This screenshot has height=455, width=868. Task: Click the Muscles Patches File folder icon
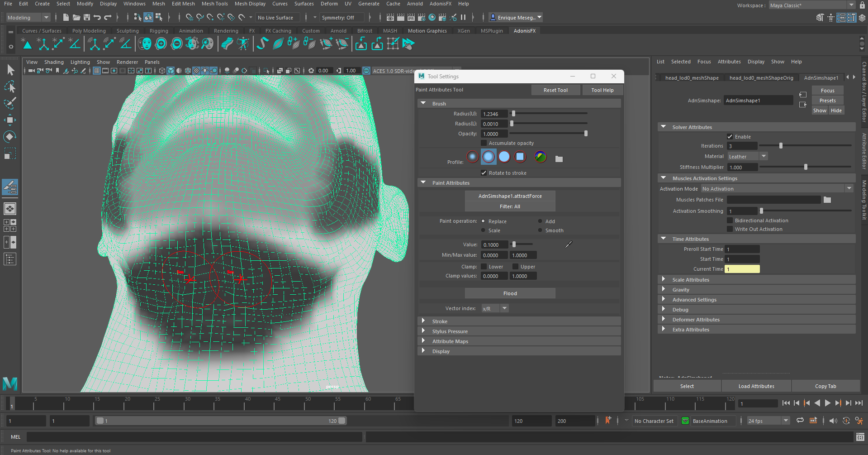pyautogui.click(x=827, y=200)
